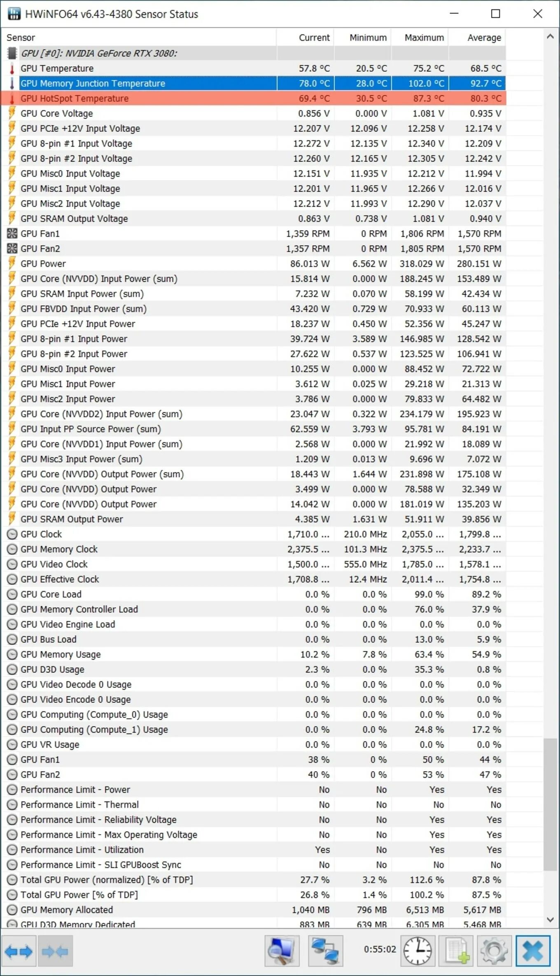Screen dimensions: 560x976
Task: Click thermometer icon next to GPU Temperature
Action: coord(12,68)
